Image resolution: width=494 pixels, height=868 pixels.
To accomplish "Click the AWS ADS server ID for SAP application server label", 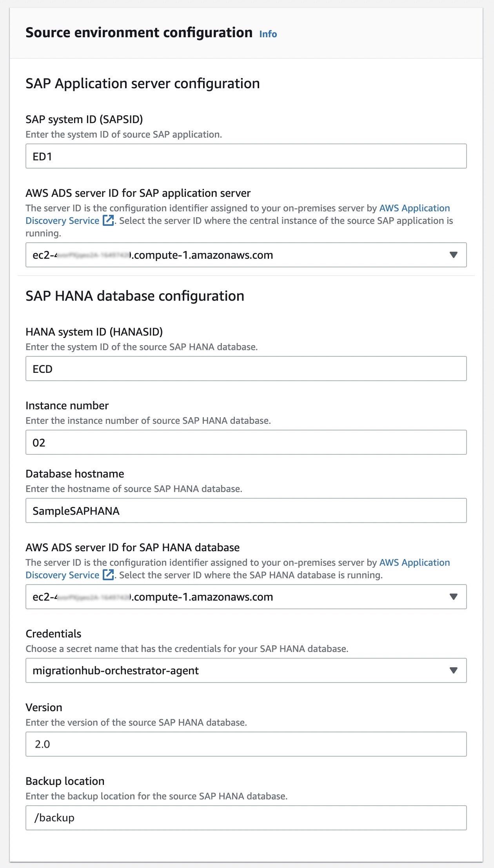I will 138,193.
